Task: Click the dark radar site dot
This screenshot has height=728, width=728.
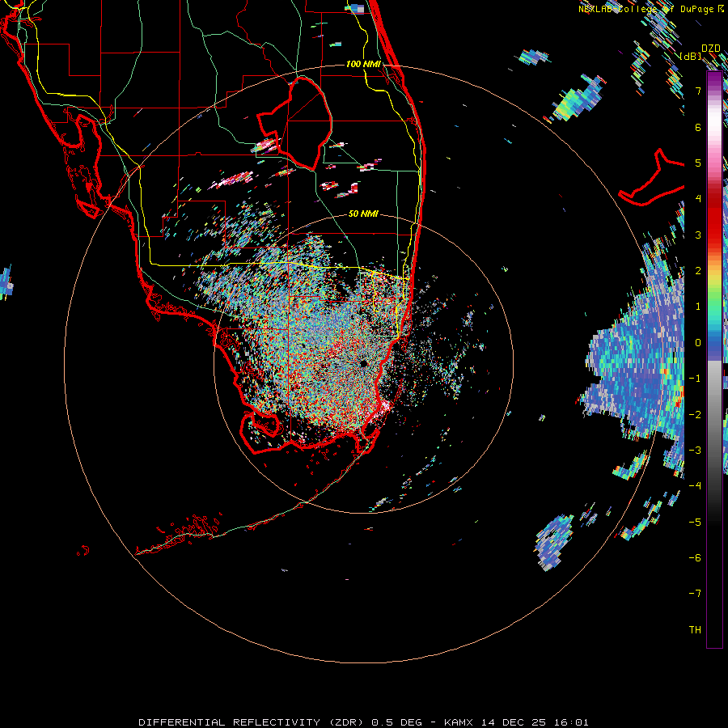Action: click(363, 363)
